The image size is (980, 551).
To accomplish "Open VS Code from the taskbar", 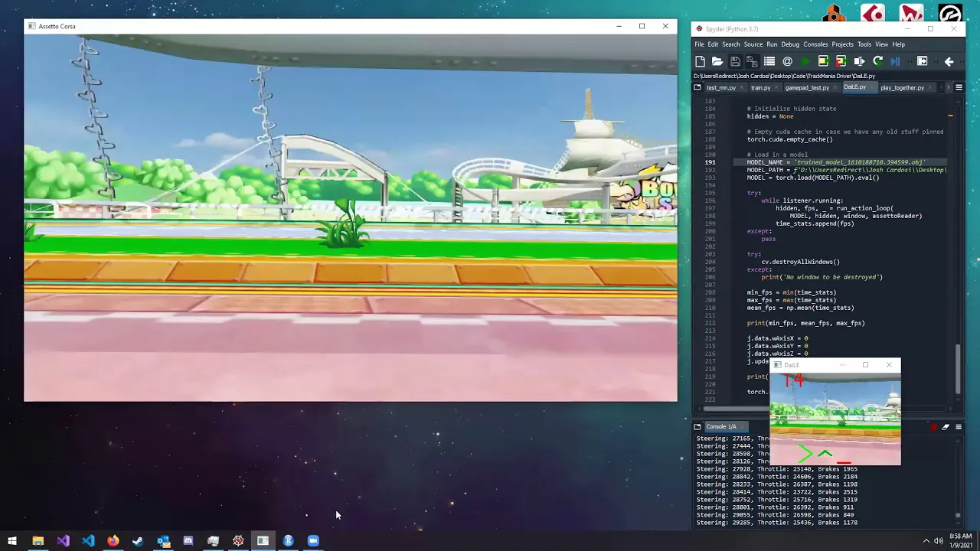I will point(88,541).
